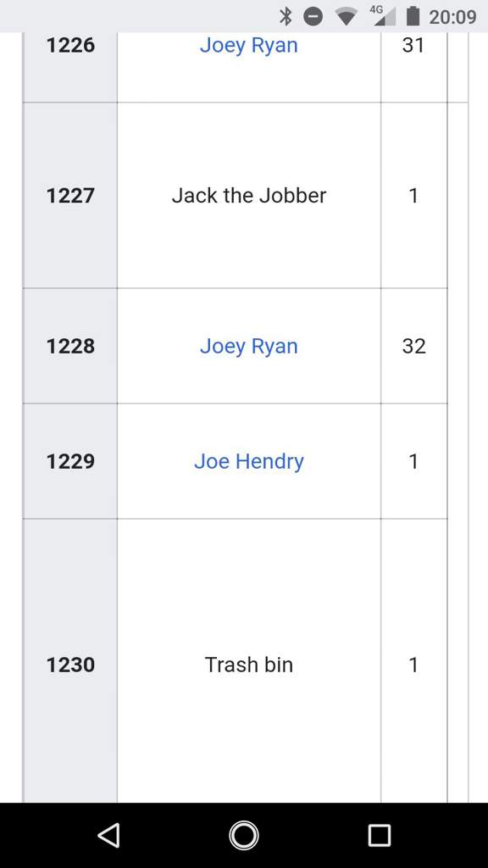Image resolution: width=488 pixels, height=868 pixels.
Task: Open Joey Ryan link in row 1228
Action: click(249, 346)
